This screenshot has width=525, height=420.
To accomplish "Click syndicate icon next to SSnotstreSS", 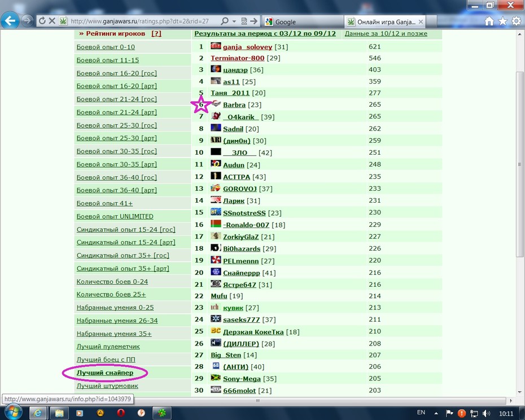I will (x=216, y=212).
